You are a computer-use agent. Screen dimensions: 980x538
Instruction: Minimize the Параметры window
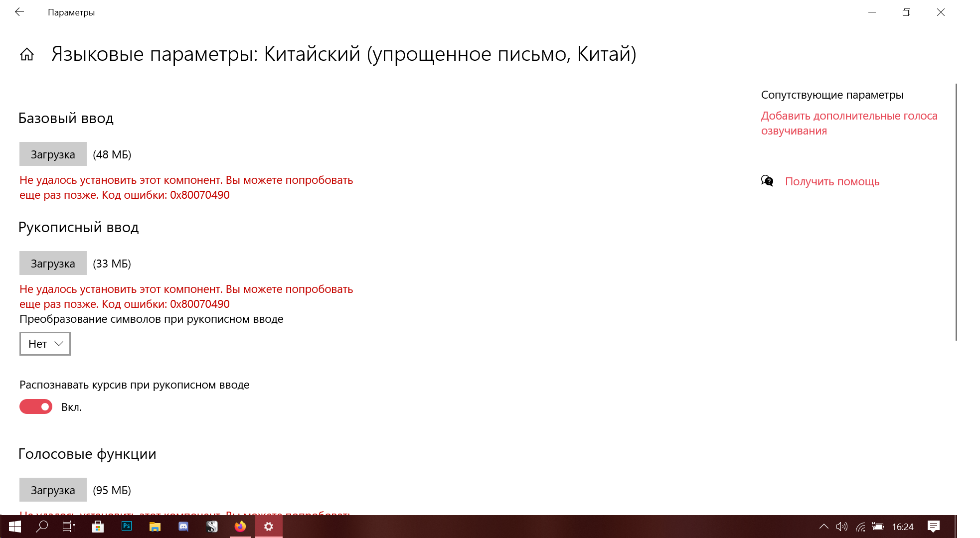pos(872,12)
